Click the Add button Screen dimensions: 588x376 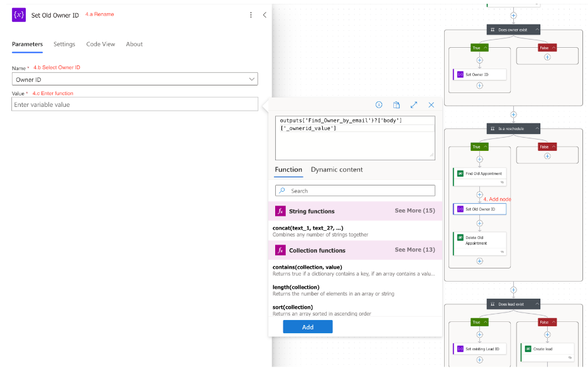(307, 327)
